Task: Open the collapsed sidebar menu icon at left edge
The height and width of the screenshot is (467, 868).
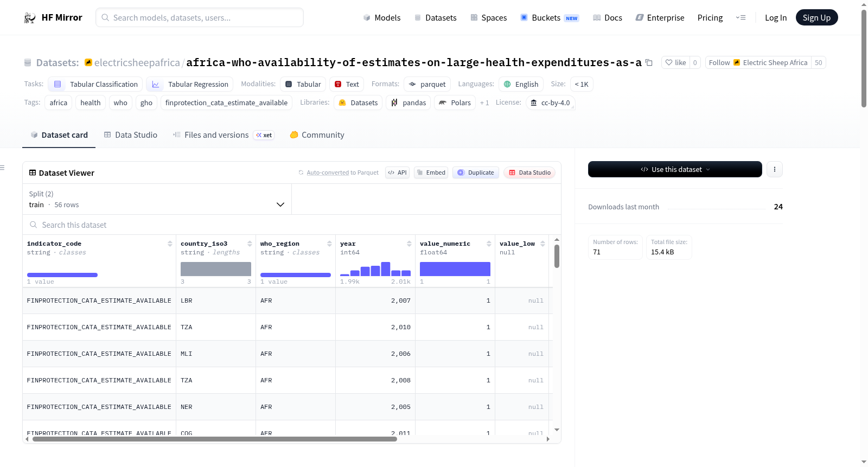Action: [3, 168]
